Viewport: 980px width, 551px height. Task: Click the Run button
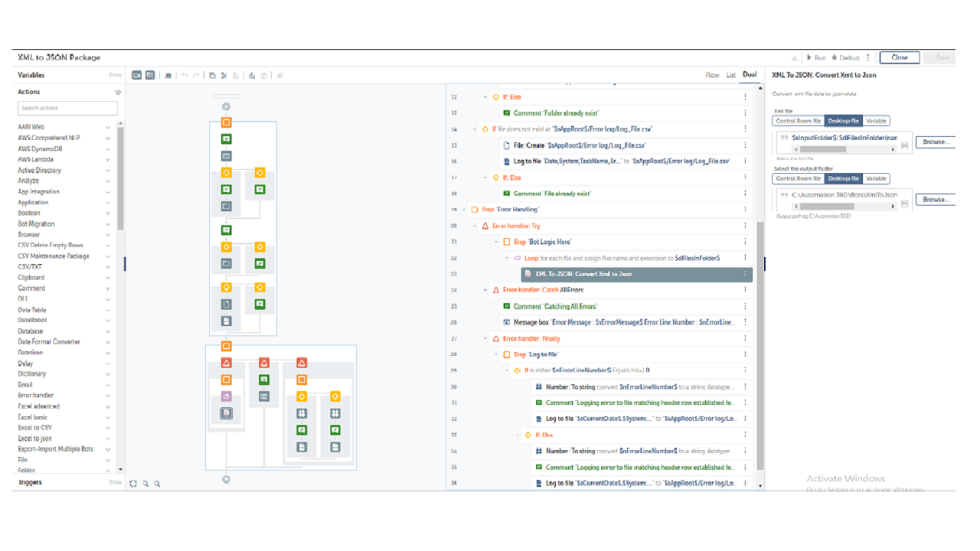click(816, 57)
